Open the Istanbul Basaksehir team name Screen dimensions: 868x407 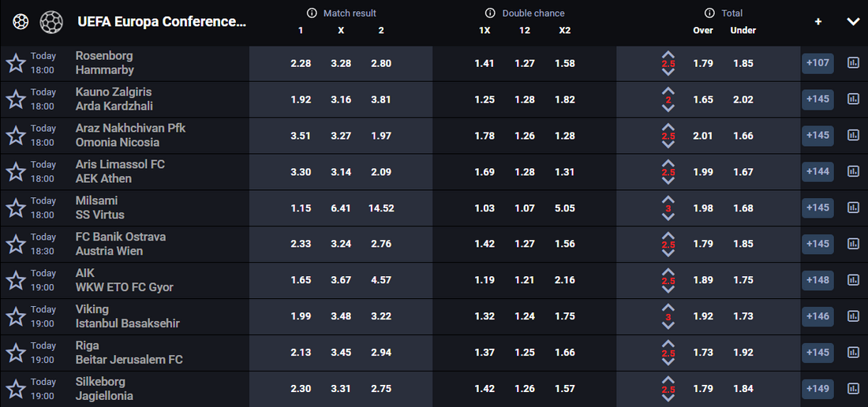127,323
